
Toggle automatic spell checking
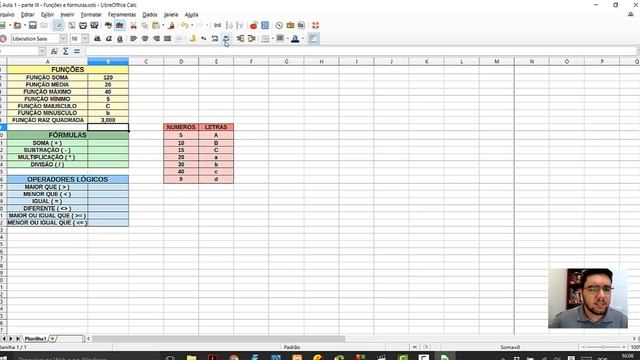(x=120, y=25)
